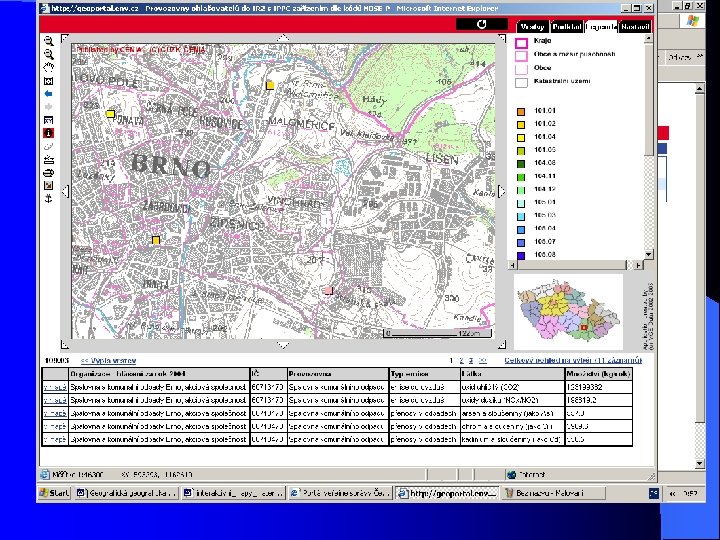720x540 pixels.
Task: Open the Podklad tab
Action: [x=566, y=26]
